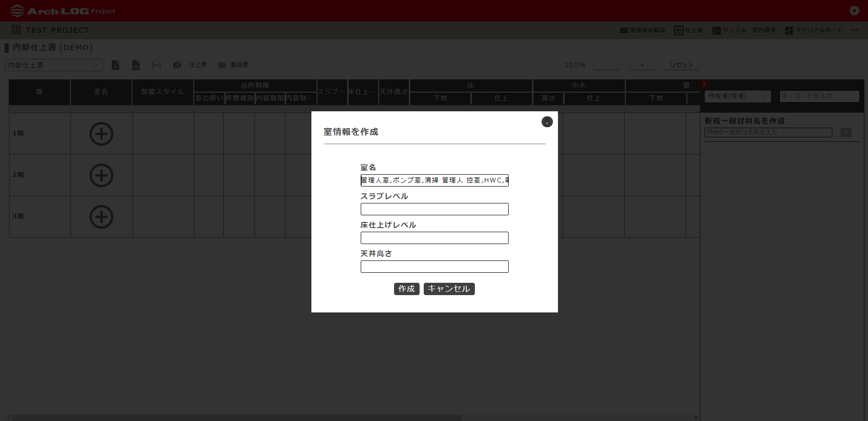Open マテリアルボード menu item
868x421 pixels.
click(814, 30)
